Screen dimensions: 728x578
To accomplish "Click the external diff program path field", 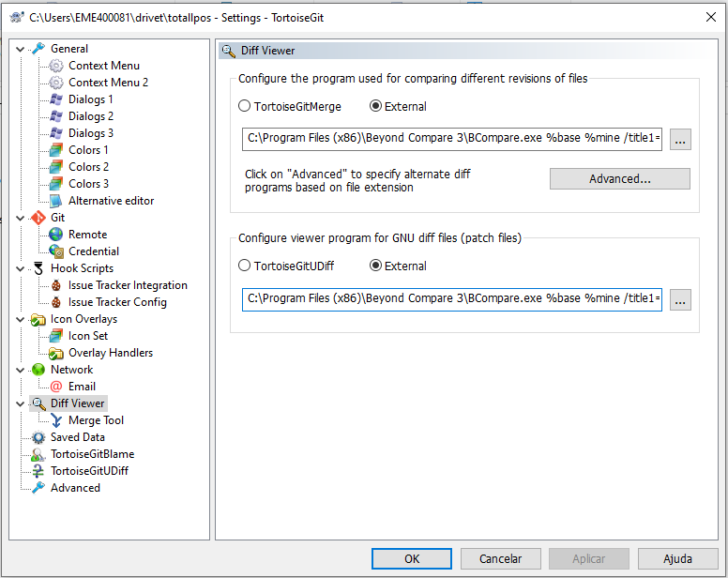I will (452, 139).
